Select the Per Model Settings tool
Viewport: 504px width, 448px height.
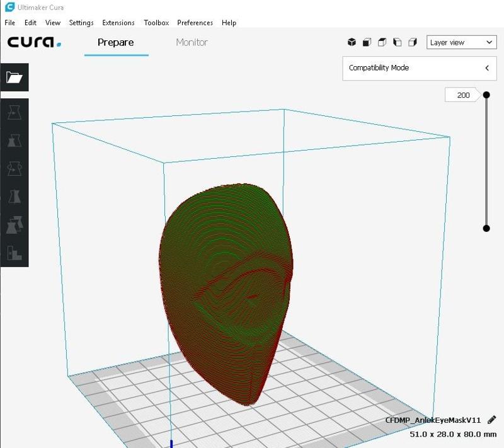pyautogui.click(x=14, y=224)
